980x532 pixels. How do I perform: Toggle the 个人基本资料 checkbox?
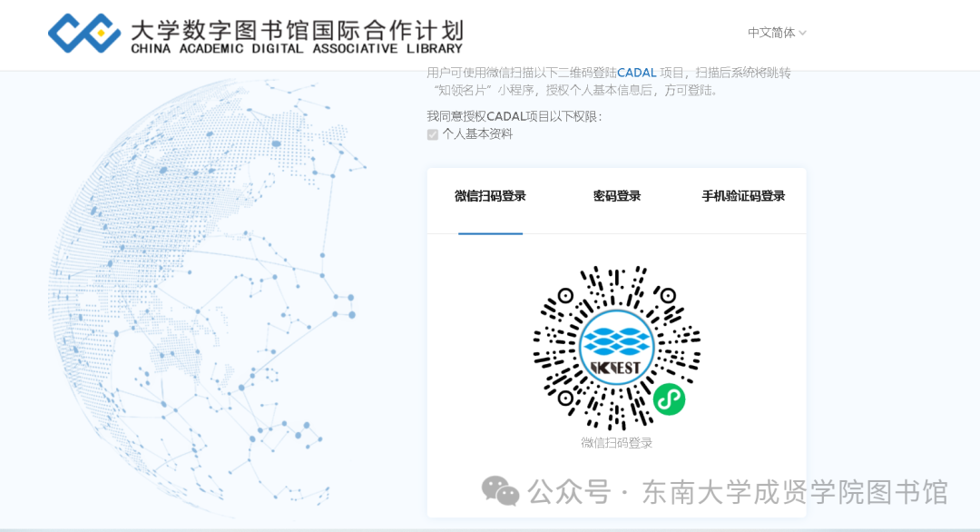(x=433, y=134)
